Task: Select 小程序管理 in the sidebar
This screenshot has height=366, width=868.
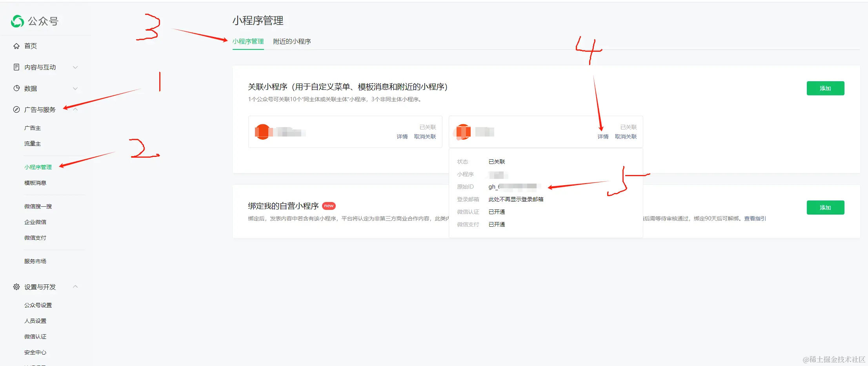Action: tap(38, 167)
